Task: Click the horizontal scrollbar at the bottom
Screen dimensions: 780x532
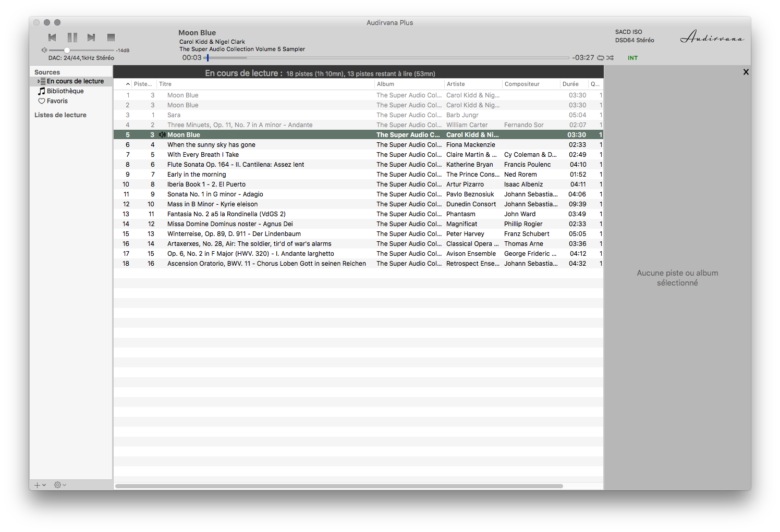Action: [339, 486]
